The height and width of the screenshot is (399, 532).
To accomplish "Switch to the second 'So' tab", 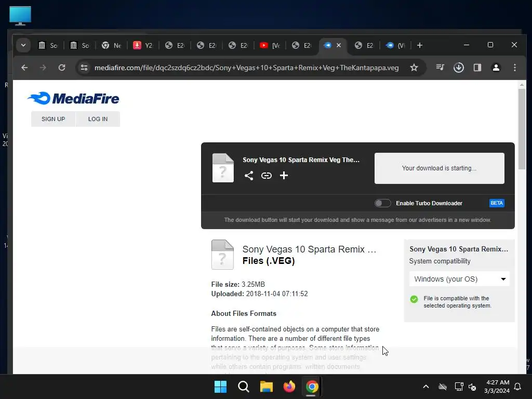I will pos(79,45).
